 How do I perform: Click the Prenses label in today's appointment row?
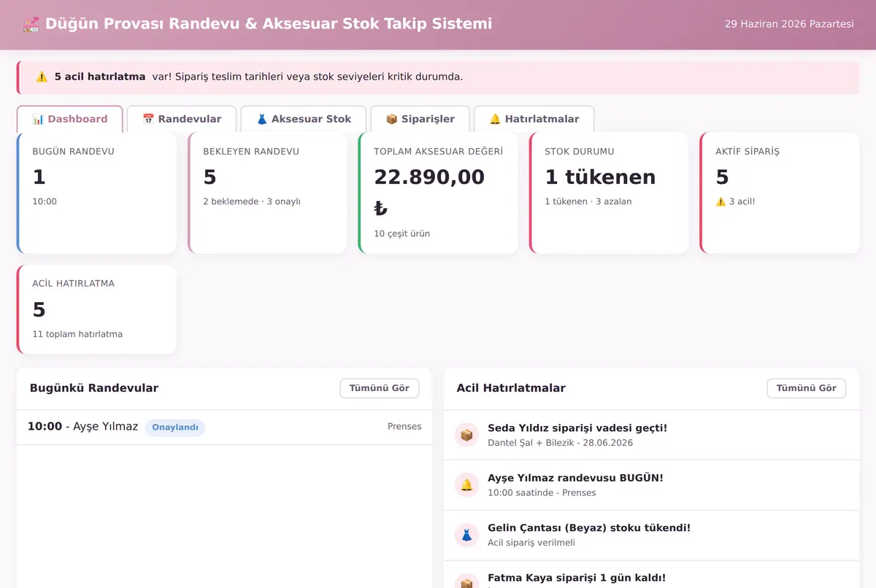404,427
